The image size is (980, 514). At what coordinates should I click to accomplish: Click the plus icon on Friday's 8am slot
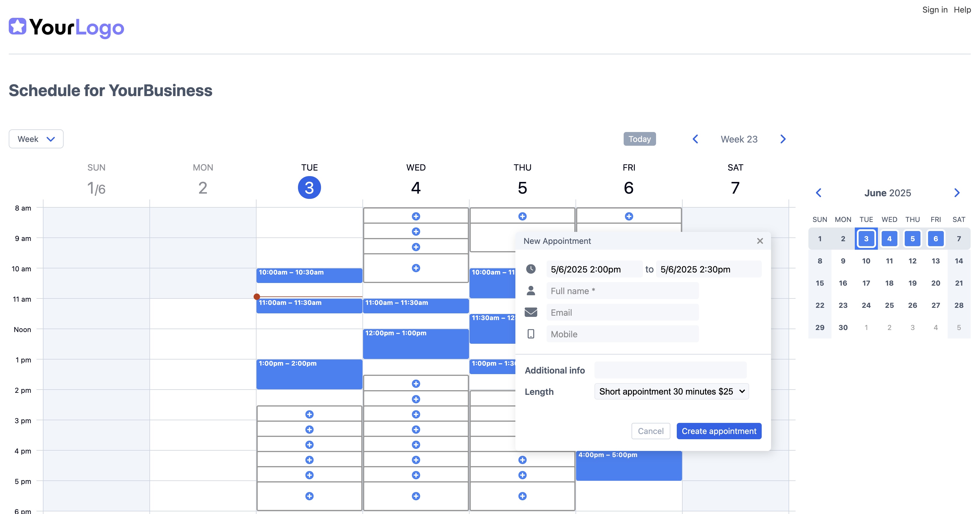(x=629, y=216)
